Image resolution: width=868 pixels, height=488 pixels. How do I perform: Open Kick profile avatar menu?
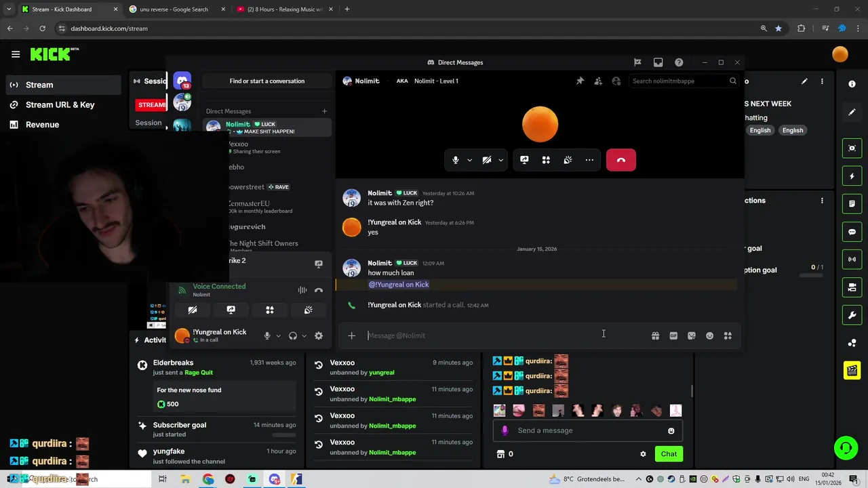[x=840, y=54]
